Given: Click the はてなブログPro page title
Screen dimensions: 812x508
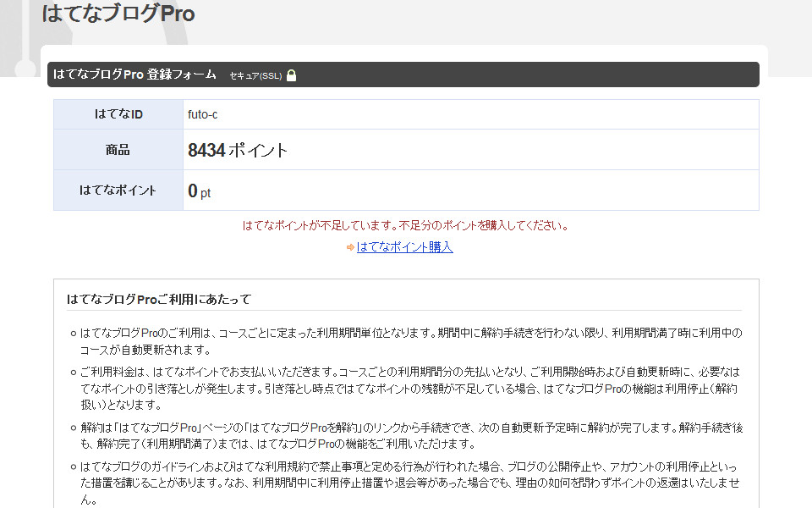Looking at the screenshot, I should pos(118,13).
